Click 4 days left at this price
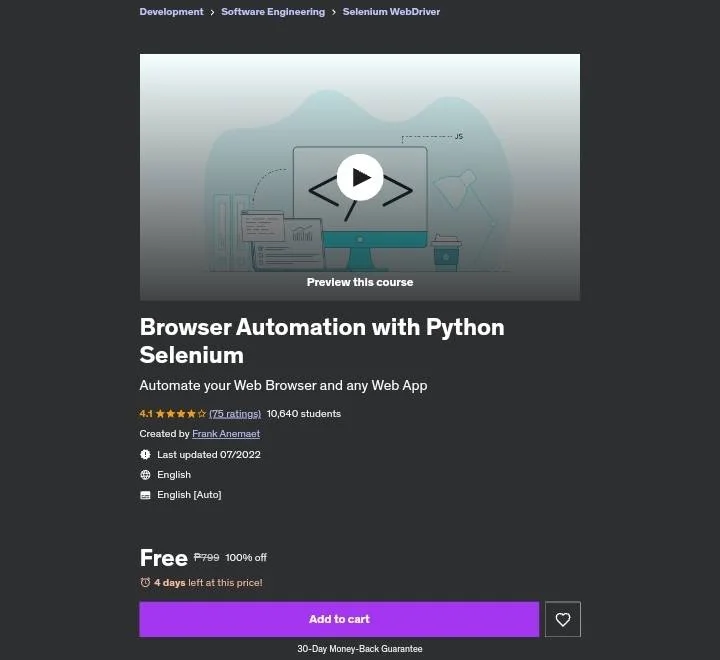Viewport: 720px width, 660px height. tap(208, 583)
